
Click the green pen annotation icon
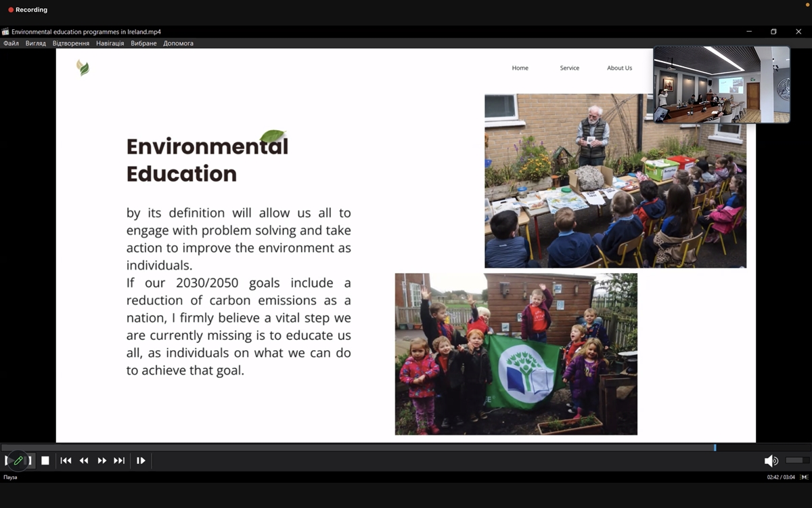[x=18, y=461]
